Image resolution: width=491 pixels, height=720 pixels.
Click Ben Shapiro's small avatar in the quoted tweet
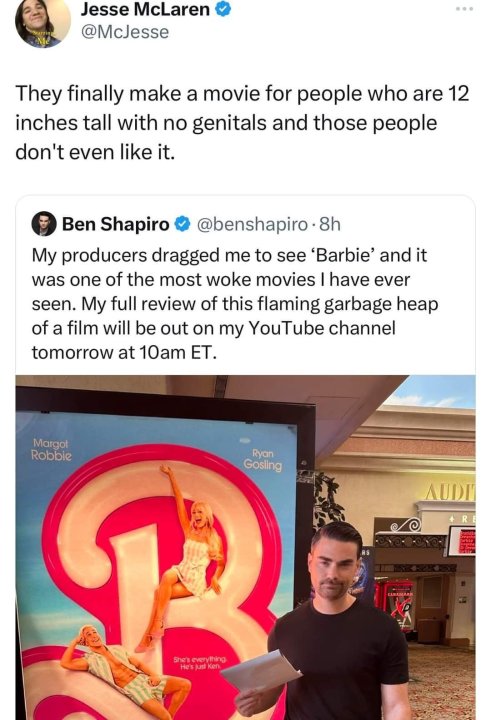(x=44, y=224)
